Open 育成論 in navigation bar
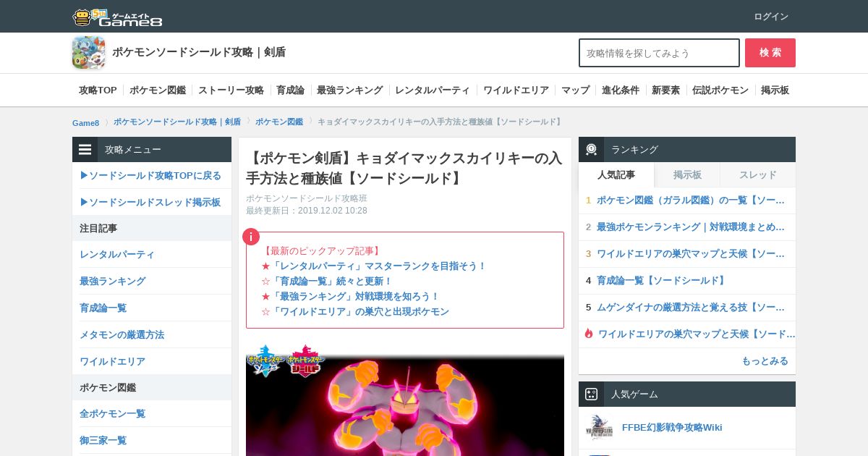This screenshot has width=868, height=456. tap(290, 90)
